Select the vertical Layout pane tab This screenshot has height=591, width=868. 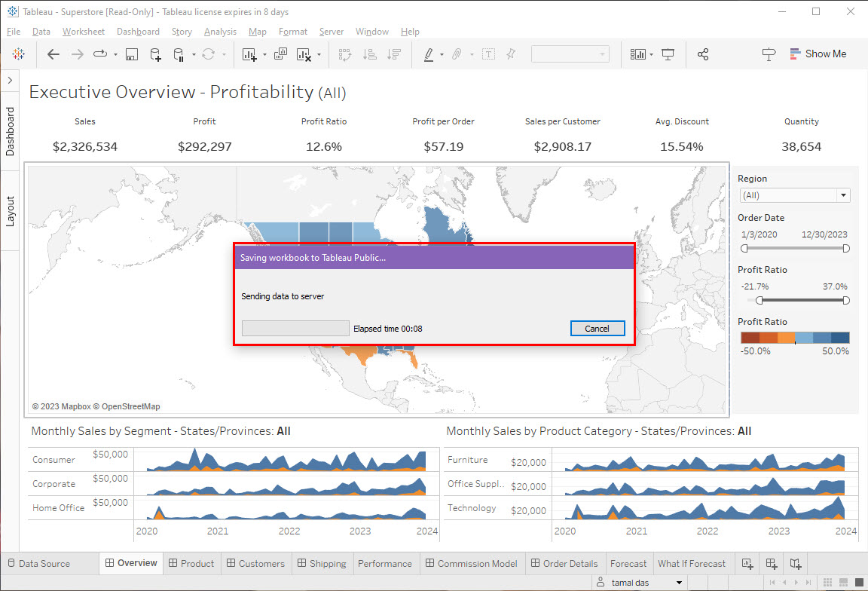pyautogui.click(x=10, y=211)
